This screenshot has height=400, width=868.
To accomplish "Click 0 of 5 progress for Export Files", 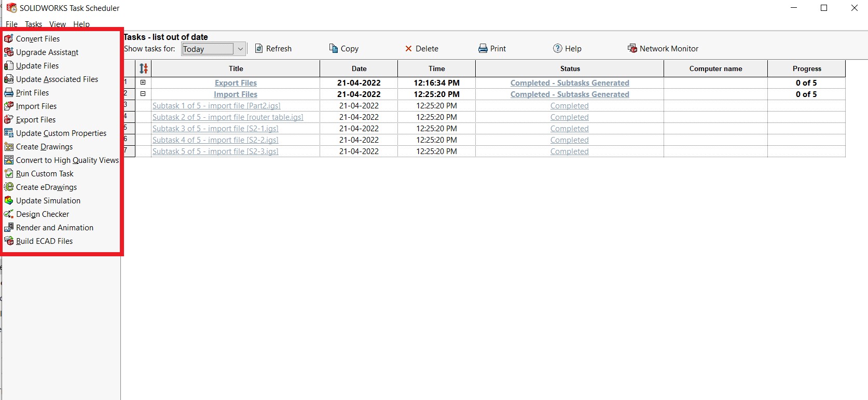I will click(x=806, y=83).
